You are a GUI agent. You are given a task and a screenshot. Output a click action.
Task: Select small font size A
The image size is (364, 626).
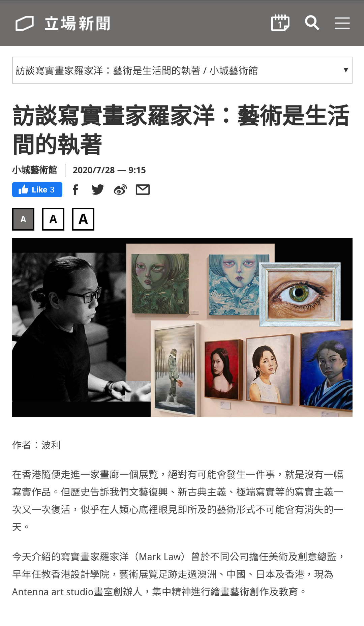(23, 219)
